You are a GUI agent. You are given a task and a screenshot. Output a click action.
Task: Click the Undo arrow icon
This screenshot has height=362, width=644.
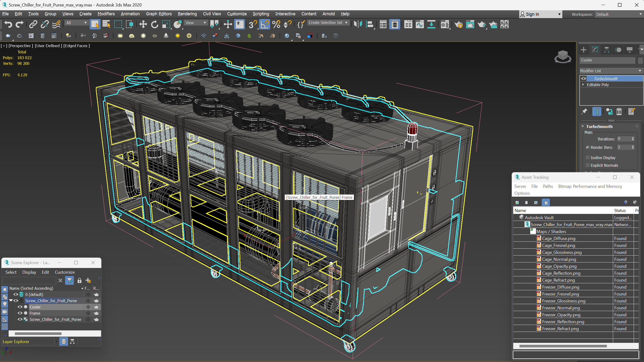click(x=8, y=24)
